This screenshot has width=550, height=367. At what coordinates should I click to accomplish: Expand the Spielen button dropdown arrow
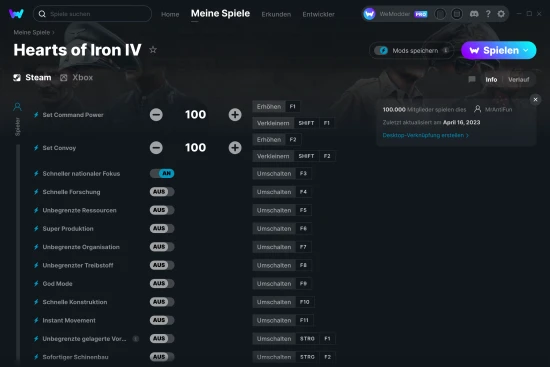[x=526, y=50]
